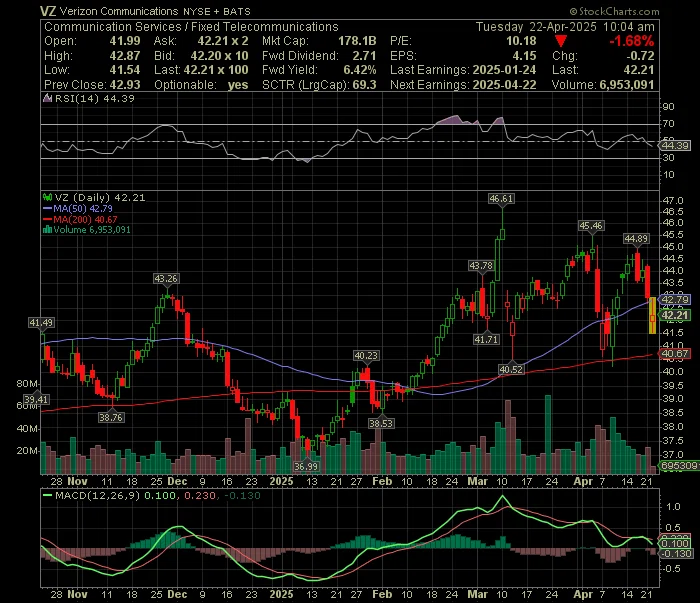Click the 38.76 low price label
Screen dimensions: 700x603
pyautogui.click(x=111, y=417)
